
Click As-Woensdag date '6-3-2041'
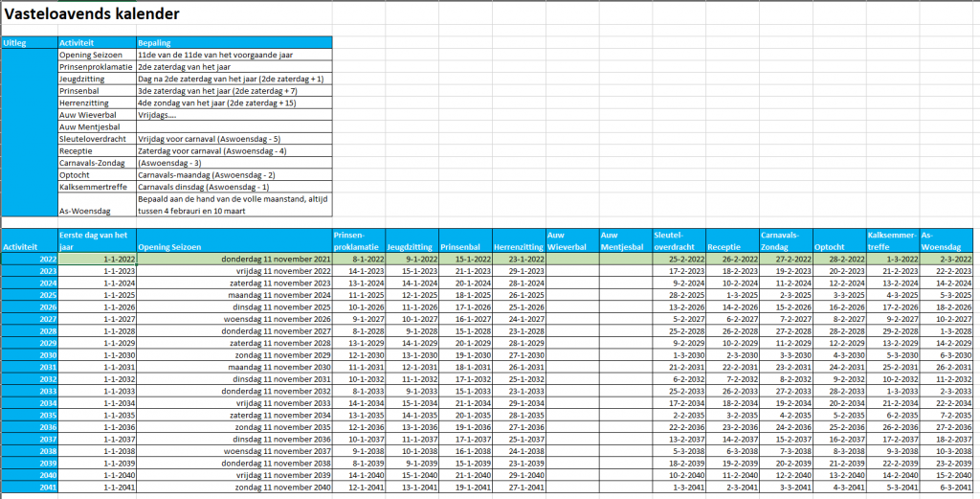pyautogui.click(x=947, y=487)
